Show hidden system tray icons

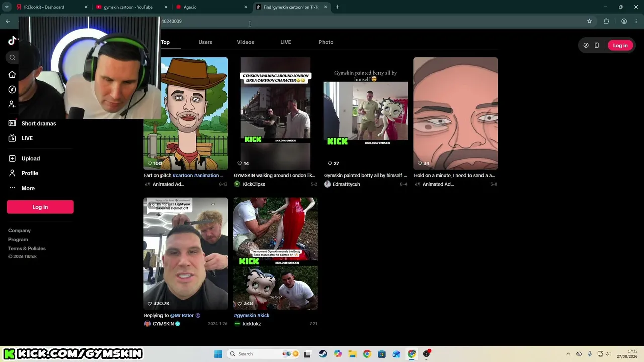pyautogui.click(x=568, y=354)
